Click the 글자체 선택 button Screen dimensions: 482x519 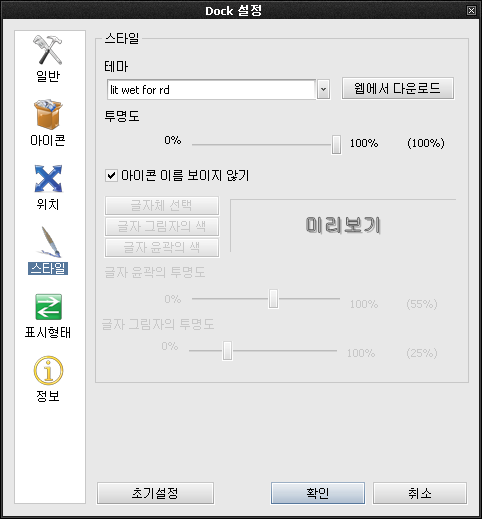tap(162, 206)
